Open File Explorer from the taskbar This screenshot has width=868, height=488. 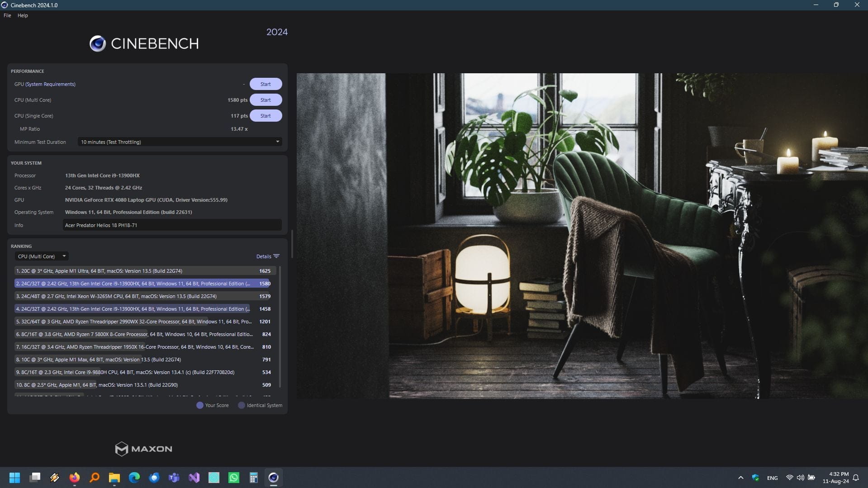114,478
